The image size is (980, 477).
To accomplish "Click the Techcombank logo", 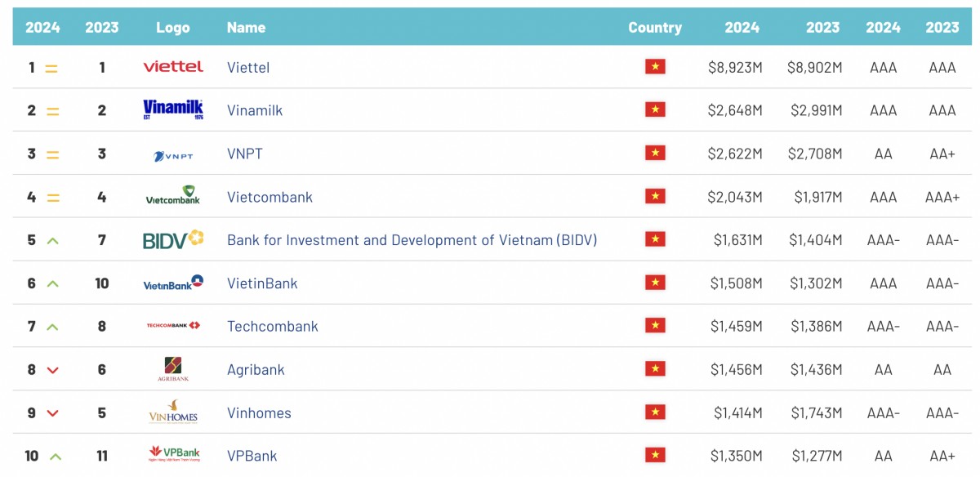I will click(x=173, y=326).
